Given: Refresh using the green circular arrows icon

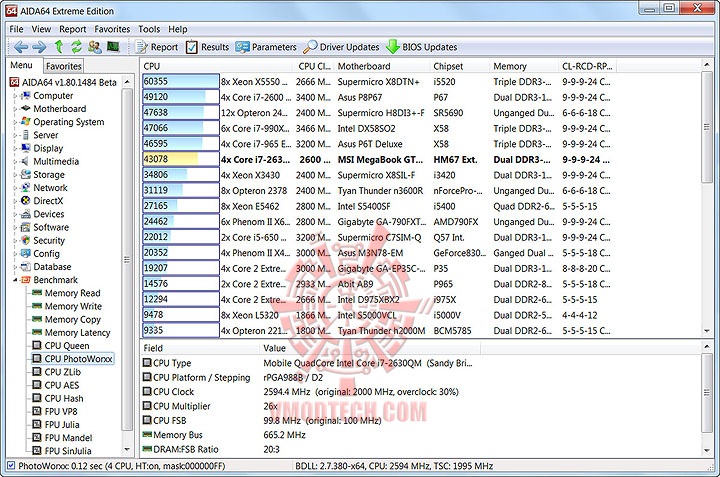Looking at the screenshot, I should pyautogui.click(x=76, y=46).
